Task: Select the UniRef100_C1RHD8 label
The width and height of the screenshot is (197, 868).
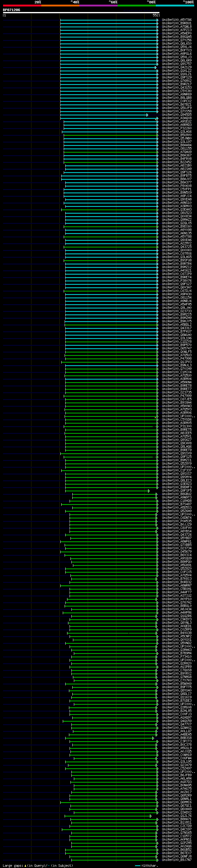Action: tap(177, 501)
